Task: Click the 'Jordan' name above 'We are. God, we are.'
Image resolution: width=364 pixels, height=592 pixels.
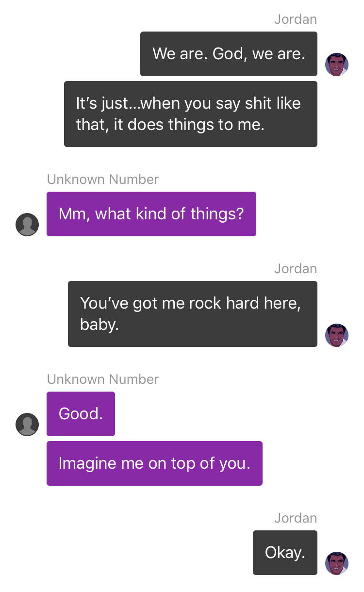Action: click(296, 19)
